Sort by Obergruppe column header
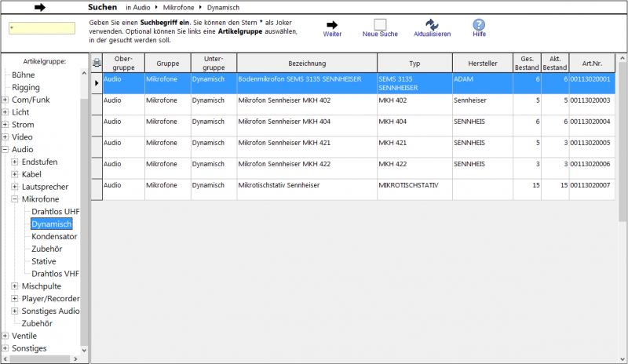 123,63
